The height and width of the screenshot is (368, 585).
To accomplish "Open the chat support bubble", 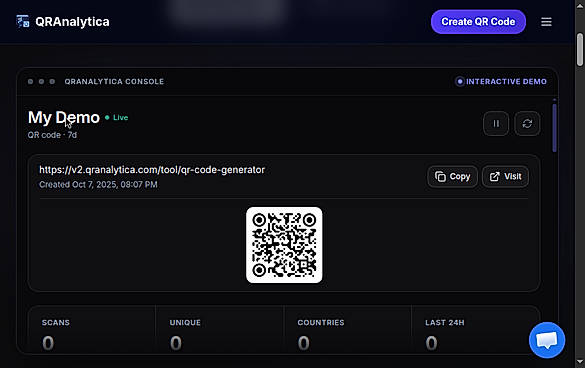I will (x=547, y=340).
